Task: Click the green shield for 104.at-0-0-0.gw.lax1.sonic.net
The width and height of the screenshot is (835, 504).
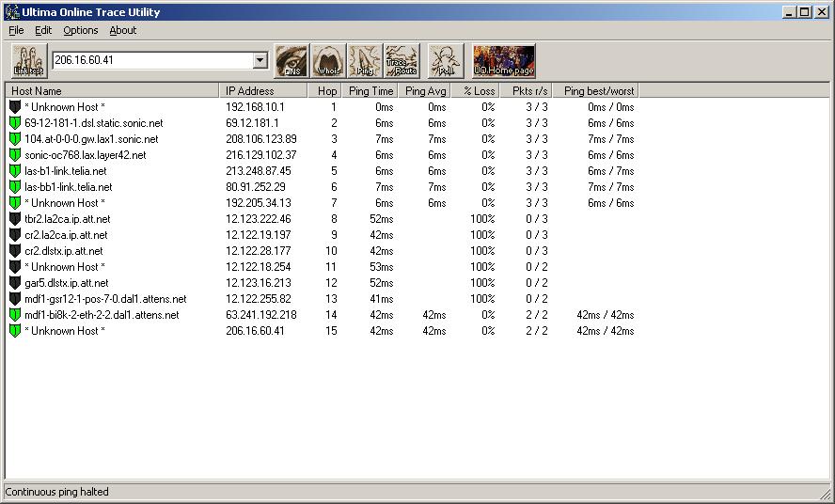Action: [x=15, y=139]
